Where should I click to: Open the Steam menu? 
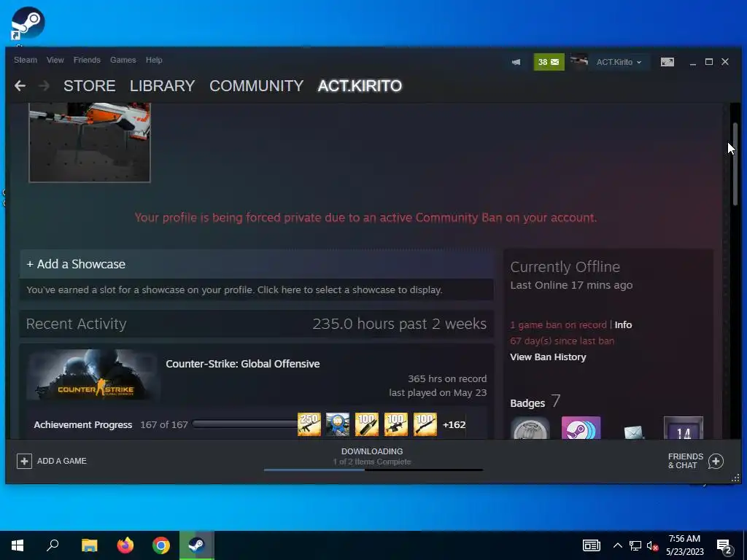[26, 60]
